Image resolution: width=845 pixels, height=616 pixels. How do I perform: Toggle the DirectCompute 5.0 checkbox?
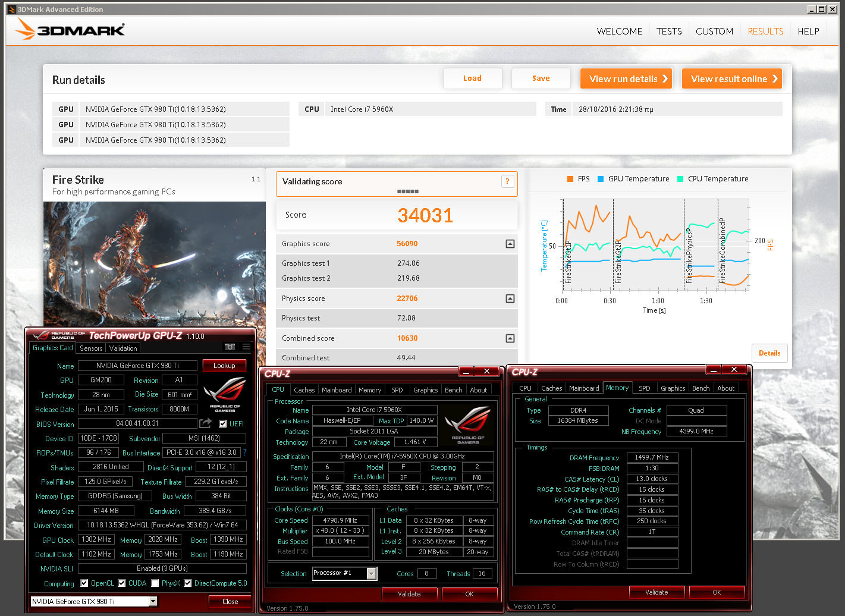point(188,583)
